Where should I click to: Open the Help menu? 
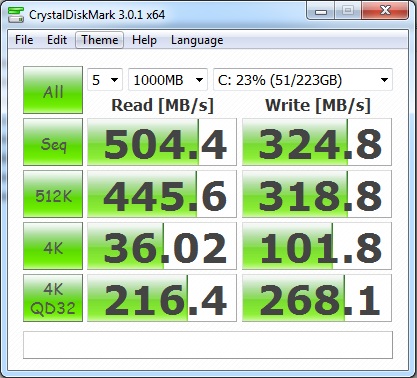coord(144,40)
